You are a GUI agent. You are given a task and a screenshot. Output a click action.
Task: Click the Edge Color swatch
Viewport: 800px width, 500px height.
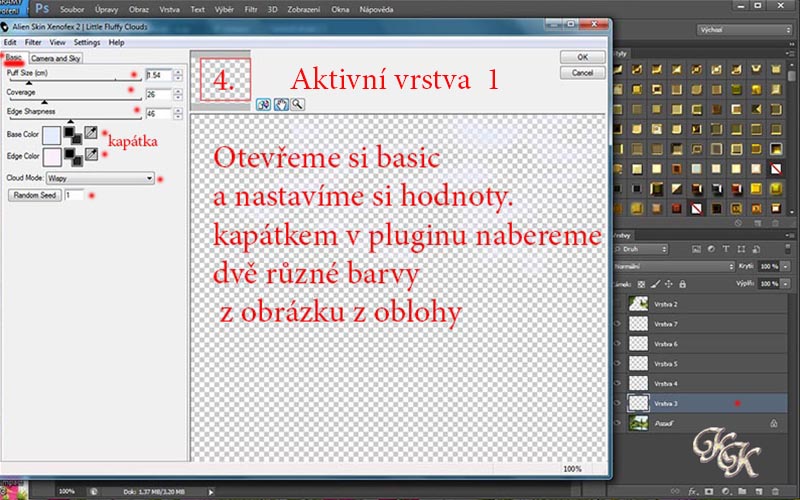pyautogui.click(x=52, y=157)
